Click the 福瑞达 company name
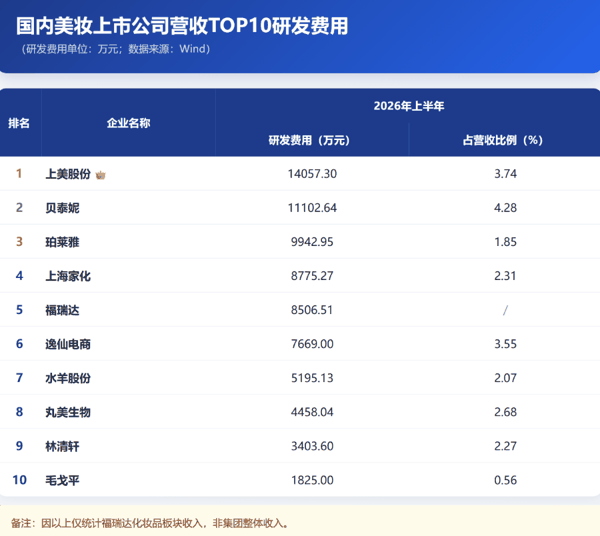The height and width of the screenshot is (536, 600). (62, 310)
